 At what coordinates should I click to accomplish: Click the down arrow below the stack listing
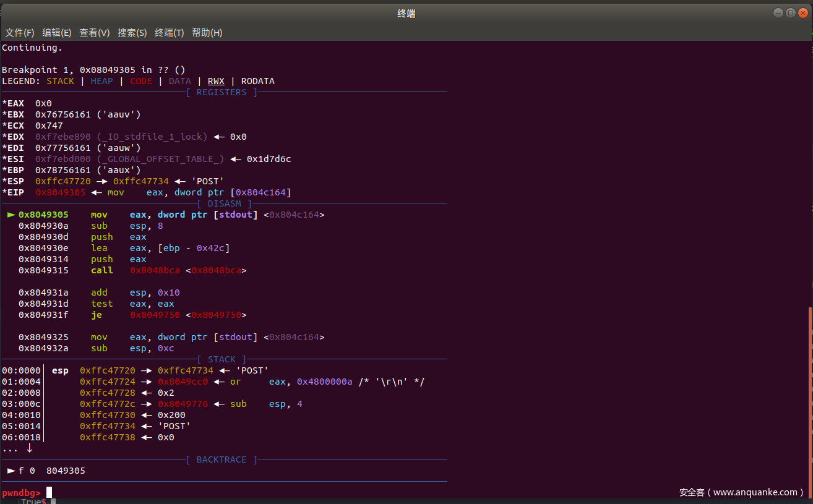pos(29,448)
